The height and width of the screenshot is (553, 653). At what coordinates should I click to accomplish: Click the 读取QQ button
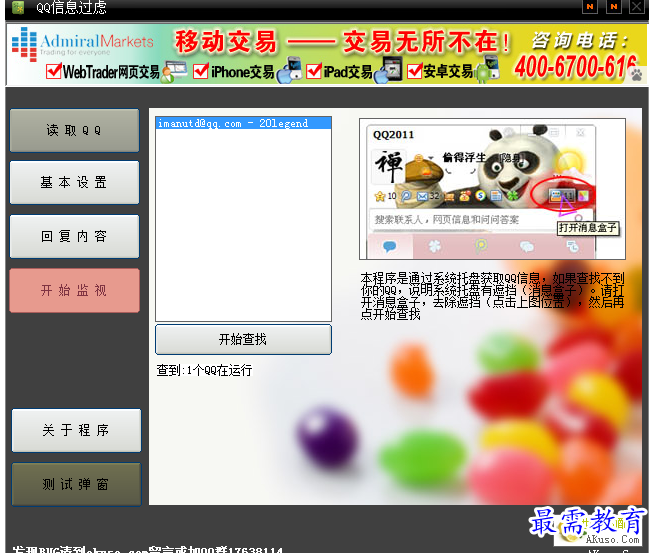75,130
